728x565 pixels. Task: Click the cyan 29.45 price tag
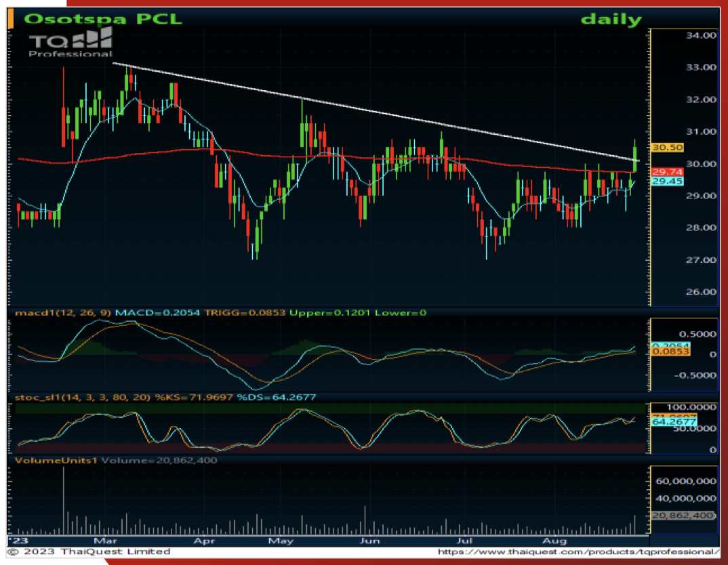pos(667,182)
